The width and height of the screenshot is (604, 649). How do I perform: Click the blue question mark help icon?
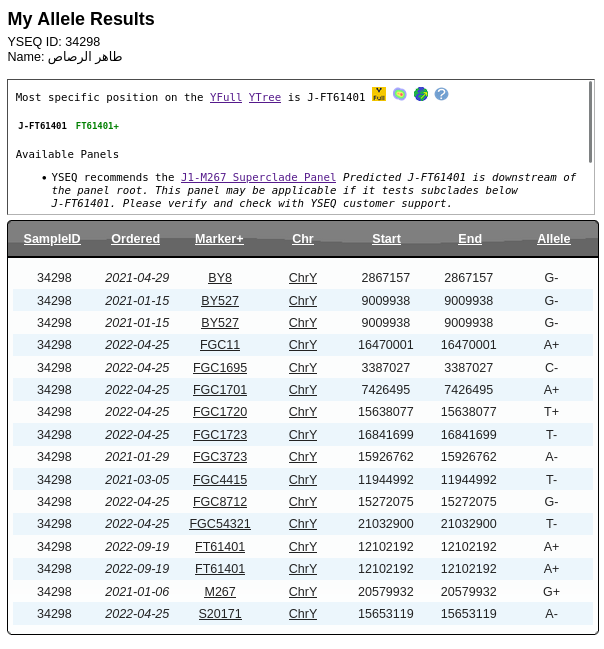(441, 94)
